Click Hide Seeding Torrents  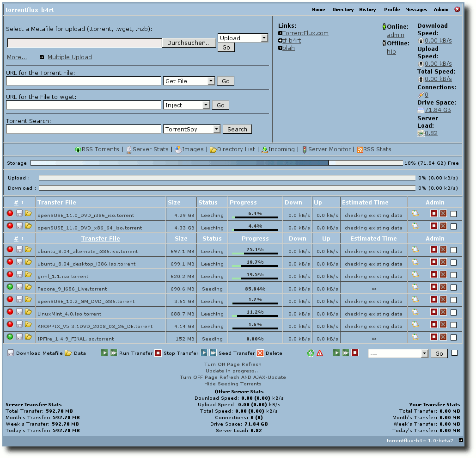233,384
